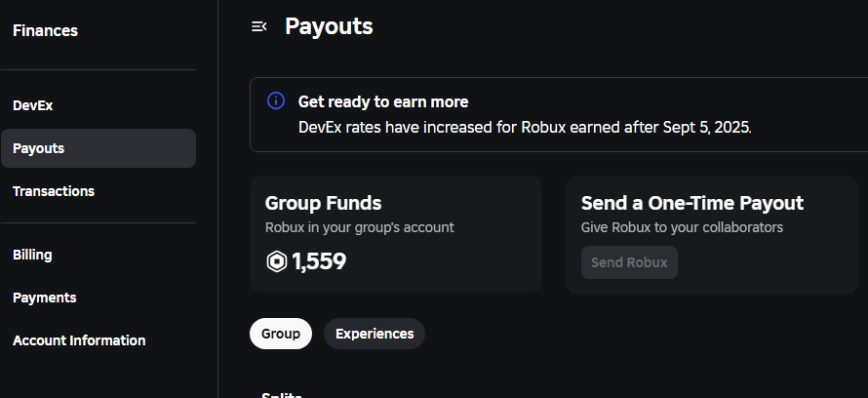The image size is (868, 398).
Task: Go to Transactions in the sidebar
Action: [x=54, y=191]
